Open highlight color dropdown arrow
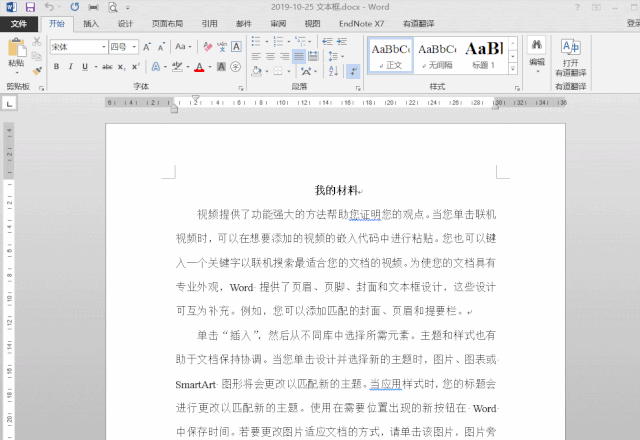Screen dimensions: 640x440 [x=188, y=67]
